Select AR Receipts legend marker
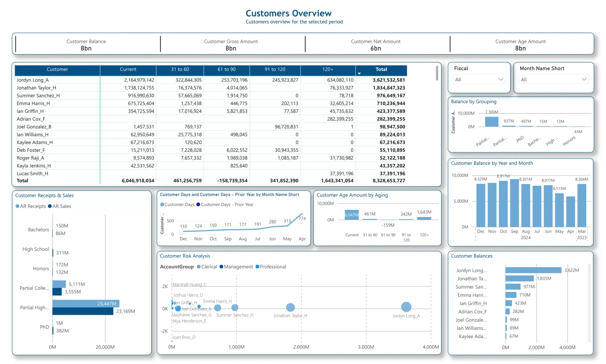 coord(18,206)
